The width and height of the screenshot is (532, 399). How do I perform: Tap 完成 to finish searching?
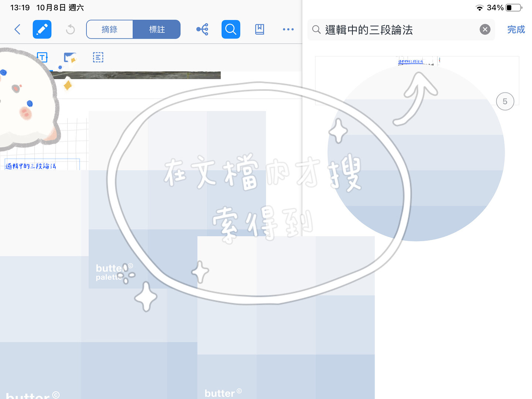(516, 30)
